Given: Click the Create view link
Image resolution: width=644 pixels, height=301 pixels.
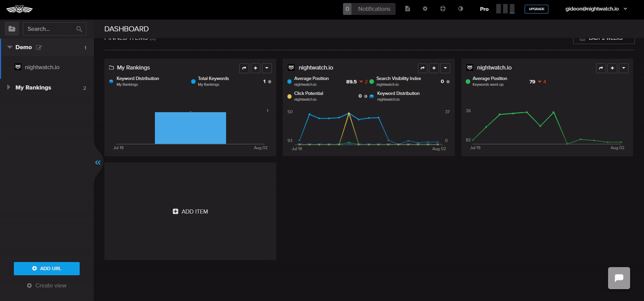Looking at the screenshot, I should click(x=47, y=285).
